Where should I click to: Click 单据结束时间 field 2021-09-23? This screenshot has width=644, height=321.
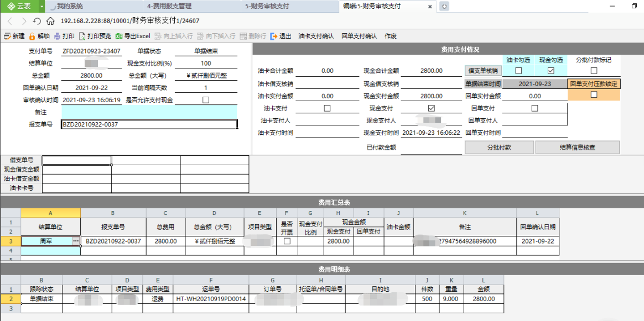[534, 83]
